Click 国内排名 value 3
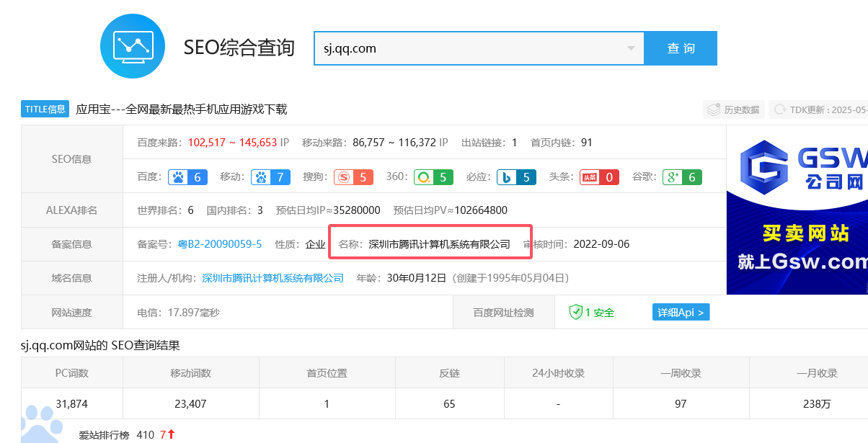The image size is (868, 443). (x=260, y=210)
